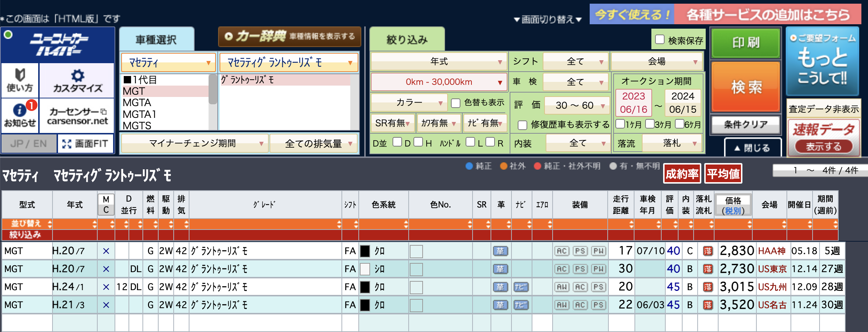This screenshot has height=332, width=868.
Task: Open the カスタマイズ gear settings
Action: click(77, 80)
